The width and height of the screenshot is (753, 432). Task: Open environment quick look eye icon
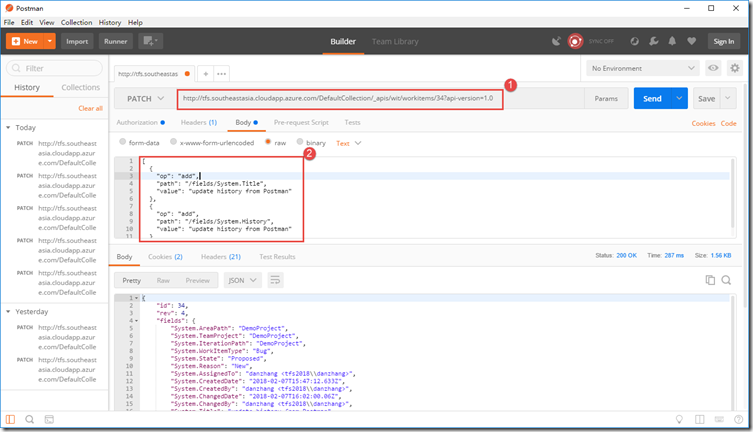[x=713, y=68]
